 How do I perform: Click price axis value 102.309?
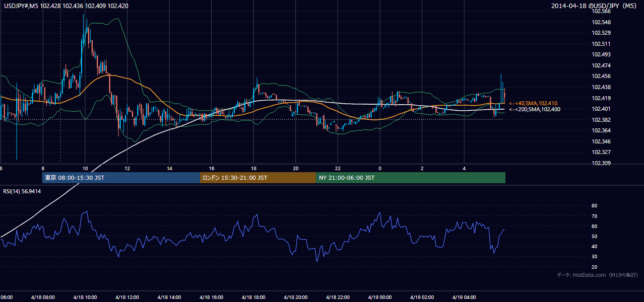(x=601, y=163)
